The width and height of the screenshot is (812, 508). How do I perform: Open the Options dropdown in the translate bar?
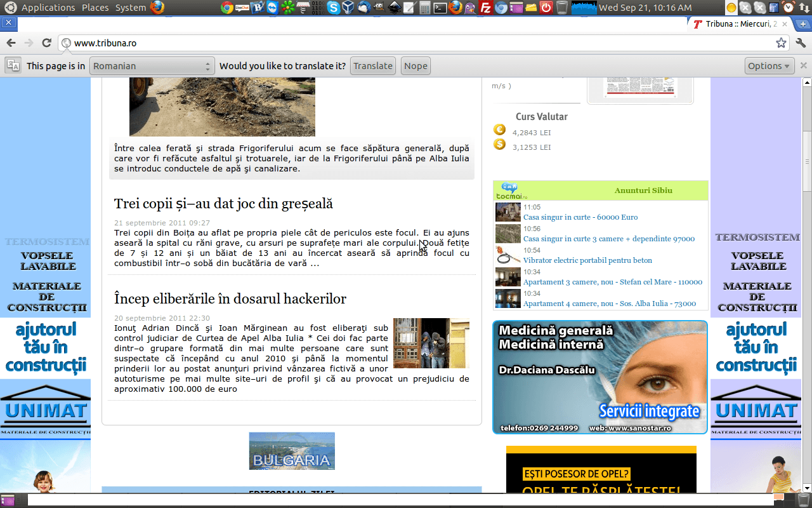pos(769,65)
